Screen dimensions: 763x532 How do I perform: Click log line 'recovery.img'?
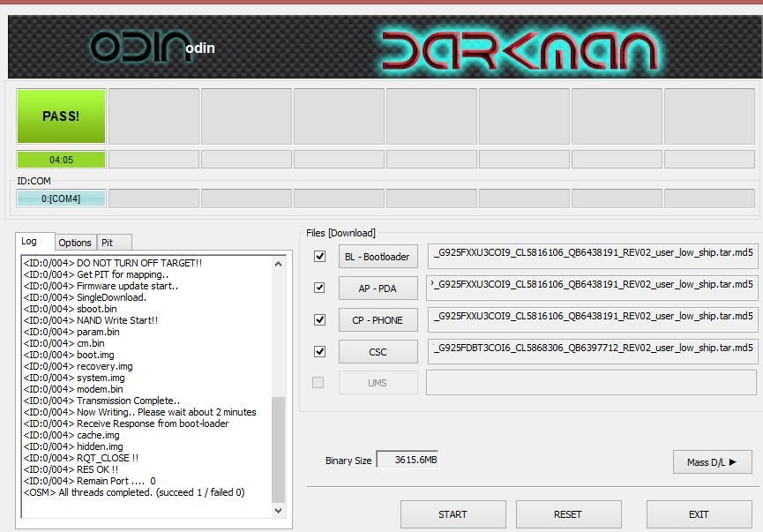tap(79, 366)
